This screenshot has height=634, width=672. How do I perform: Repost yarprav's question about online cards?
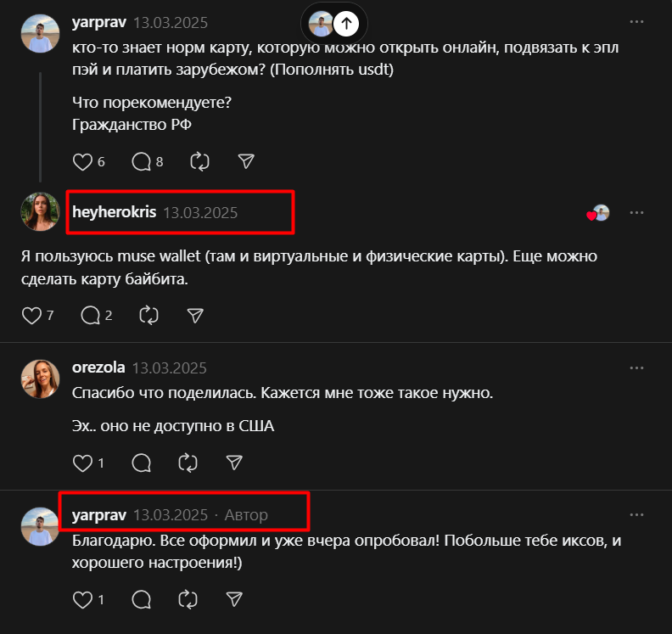click(200, 161)
